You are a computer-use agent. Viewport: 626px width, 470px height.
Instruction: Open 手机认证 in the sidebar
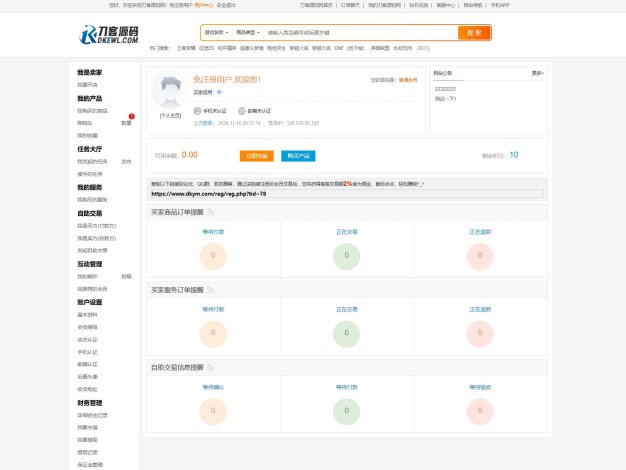click(x=87, y=352)
